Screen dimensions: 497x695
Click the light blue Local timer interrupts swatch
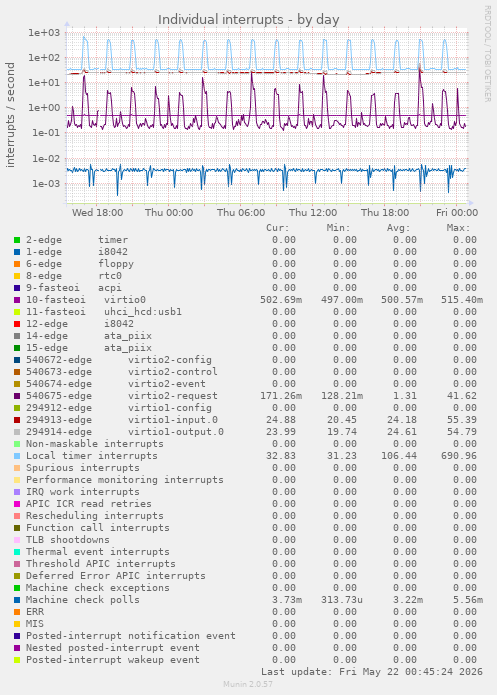point(17,456)
